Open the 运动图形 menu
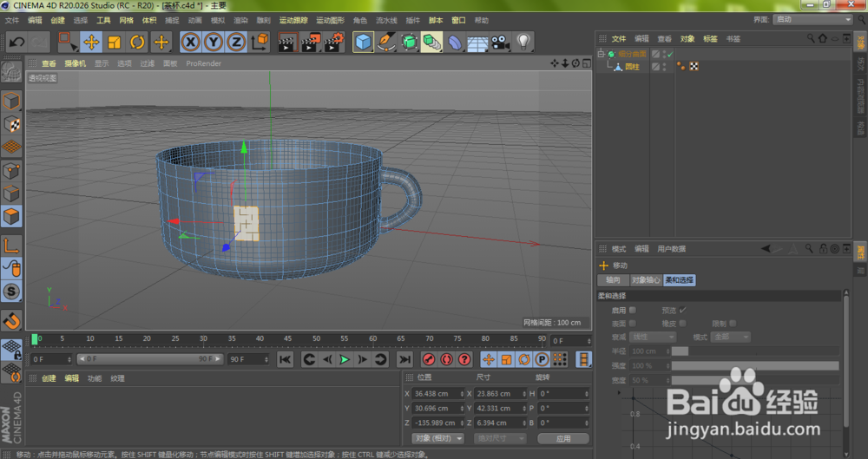This screenshot has width=868, height=459. point(330,20)
